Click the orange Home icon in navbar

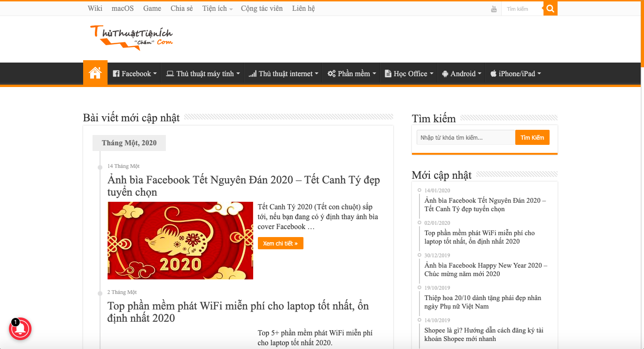95,73
